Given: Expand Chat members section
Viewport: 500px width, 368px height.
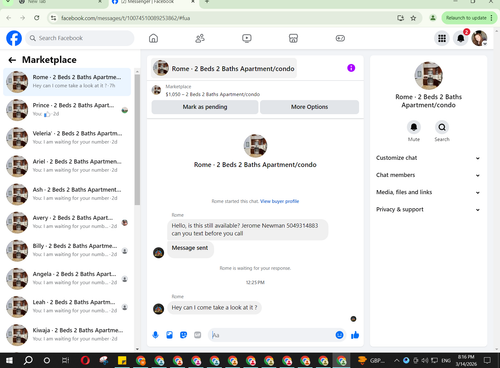Looking at the screenshot, I should 428,175.
